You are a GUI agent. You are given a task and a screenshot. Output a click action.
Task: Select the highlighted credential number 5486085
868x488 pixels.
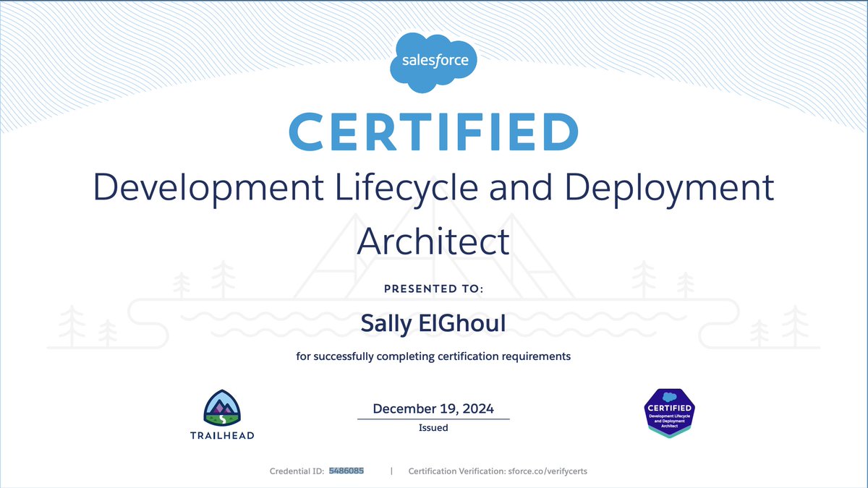click(x=346, y=471)
